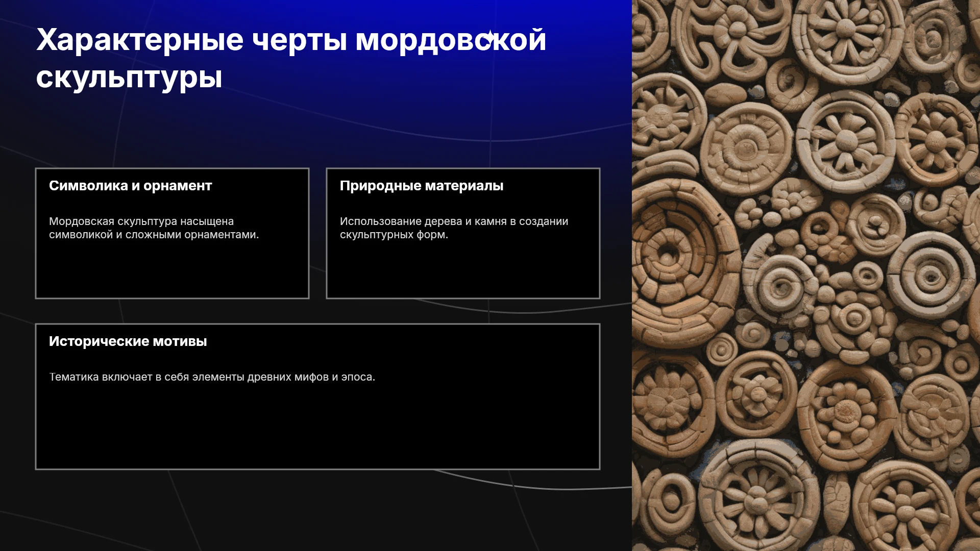The image size is (980, 551).
Task: Click the paragraph starting "Мордовская скульптура насыщена"
Action: pos(154,228)
